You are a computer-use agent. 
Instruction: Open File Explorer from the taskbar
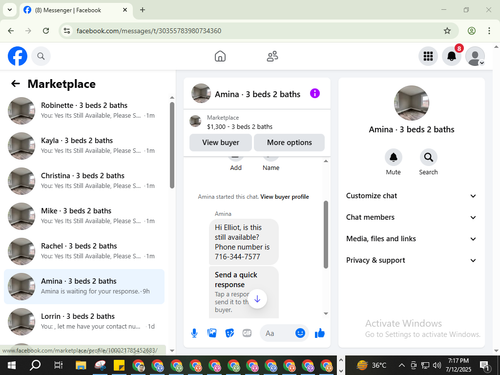point(81,365)
